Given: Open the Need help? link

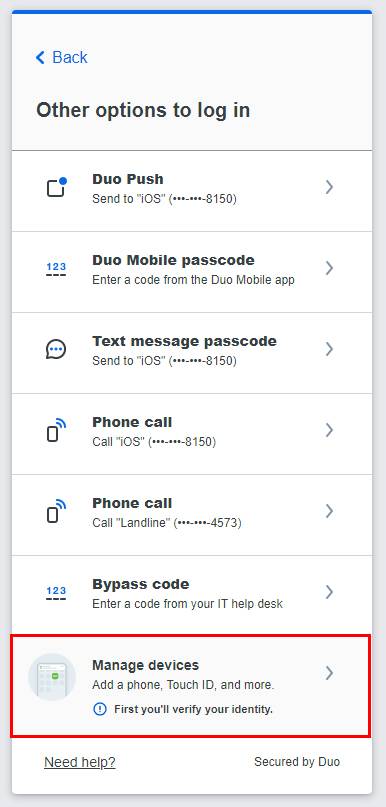Looking at the screenshot, I should (x=80, y=762).
